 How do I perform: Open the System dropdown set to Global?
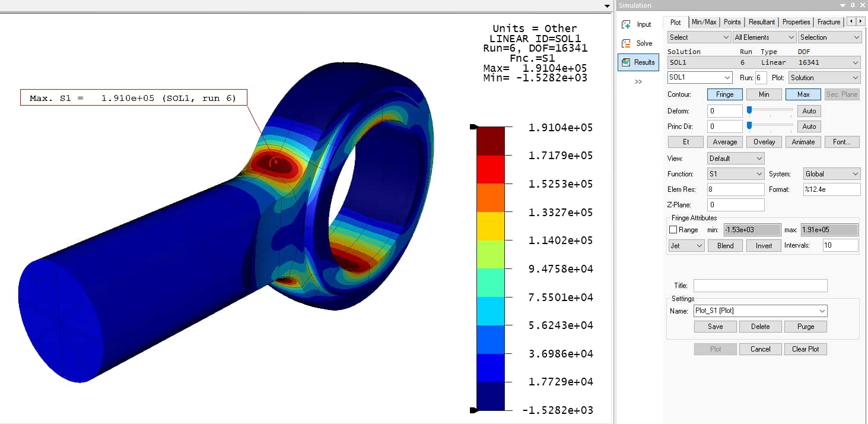click(831, 174)
